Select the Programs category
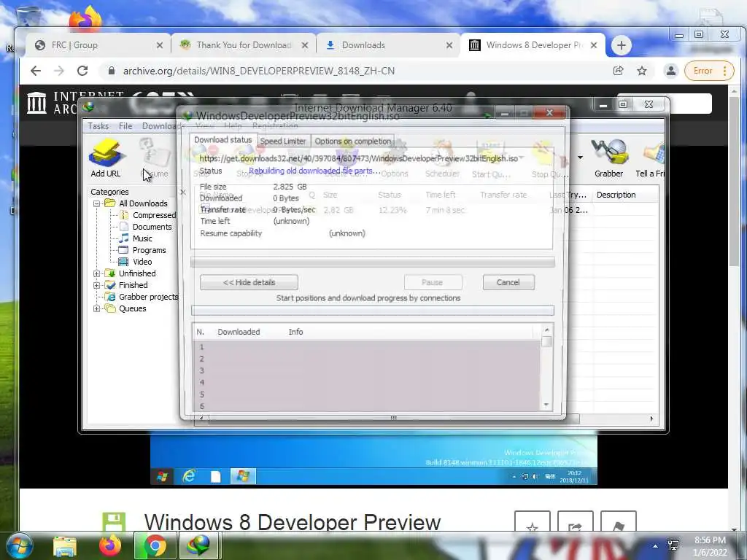The width and height of the screenshot is (747, 560). [149, 250]
